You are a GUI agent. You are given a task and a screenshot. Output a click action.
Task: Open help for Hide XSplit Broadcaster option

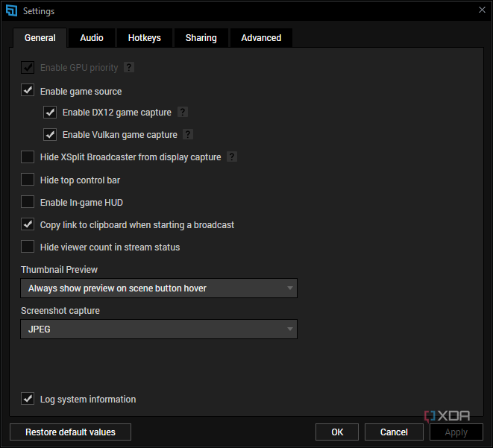click(x=232, y=157)
